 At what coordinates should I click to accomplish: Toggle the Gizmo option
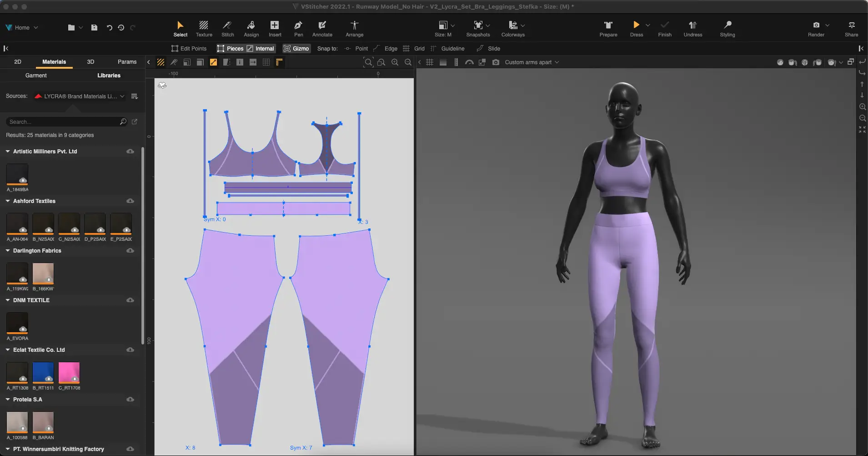coord(296,49)
